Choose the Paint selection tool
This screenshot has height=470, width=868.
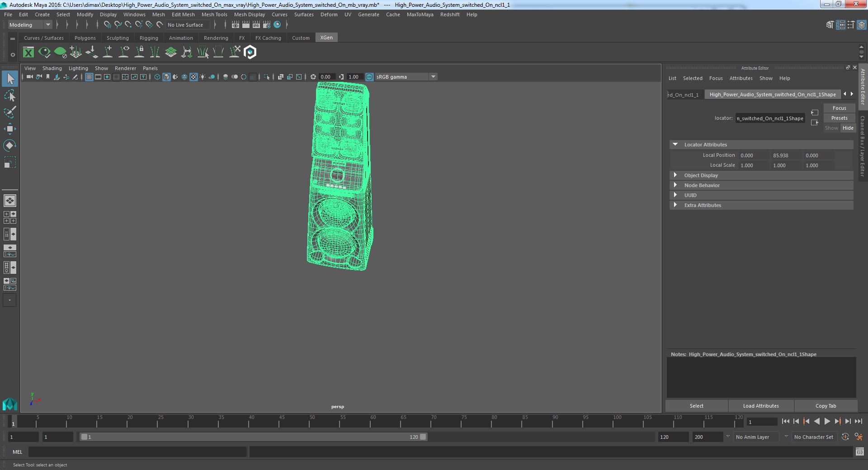pos(10,112)
